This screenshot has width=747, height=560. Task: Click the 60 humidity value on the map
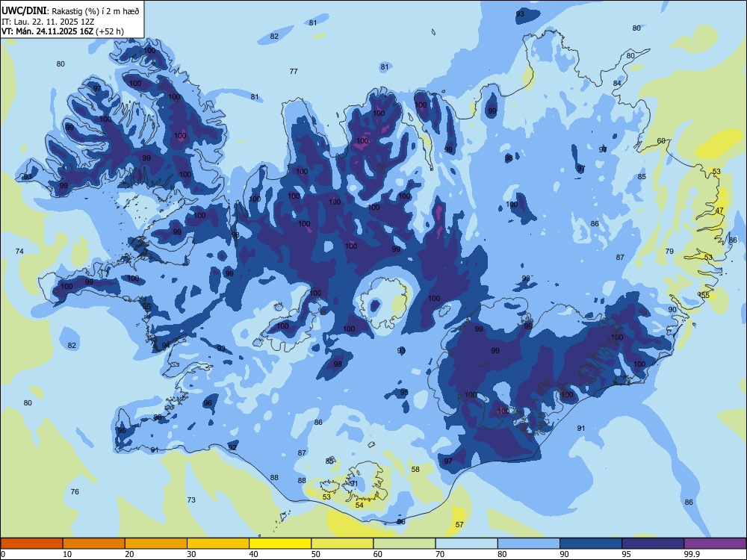pyautogui.click(x=661, y=140)
